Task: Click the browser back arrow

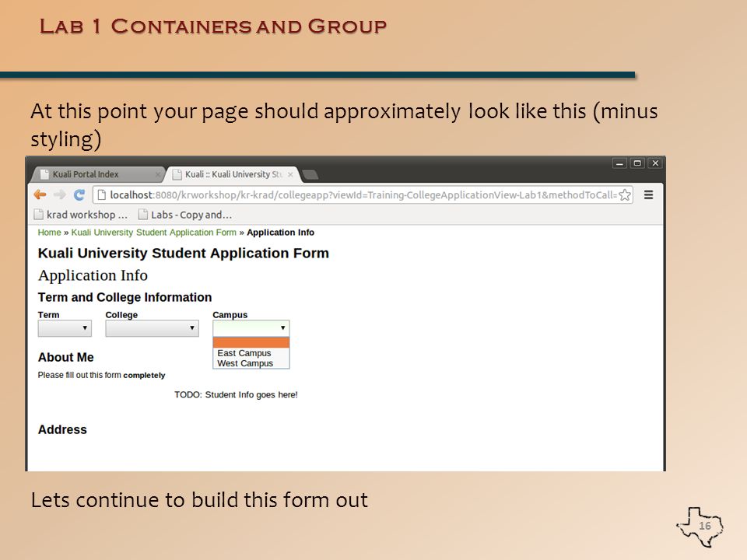Action: pos(40,194)
